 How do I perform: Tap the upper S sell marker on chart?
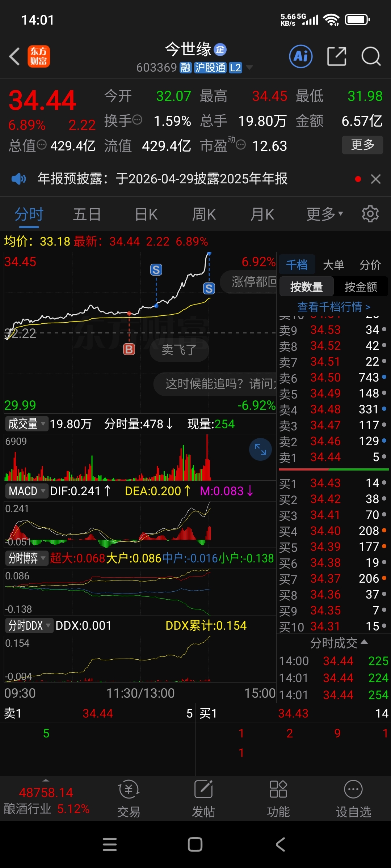click(x=156, y=269)
